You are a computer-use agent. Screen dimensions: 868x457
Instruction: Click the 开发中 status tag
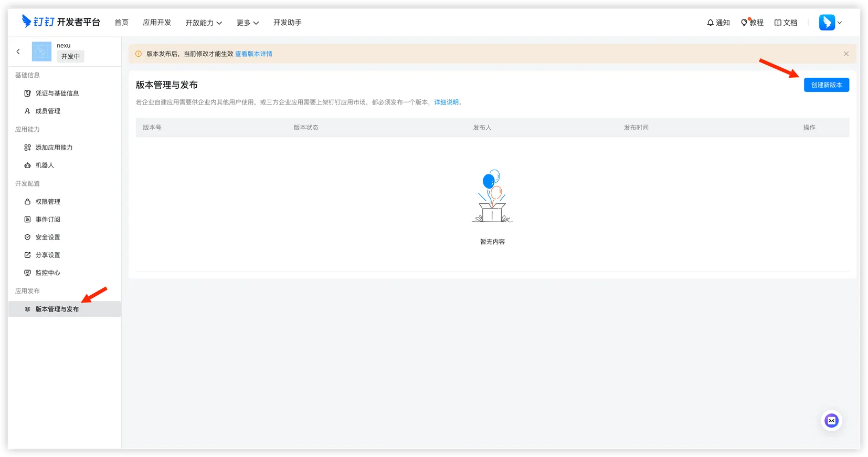click(x=70, y=57)
